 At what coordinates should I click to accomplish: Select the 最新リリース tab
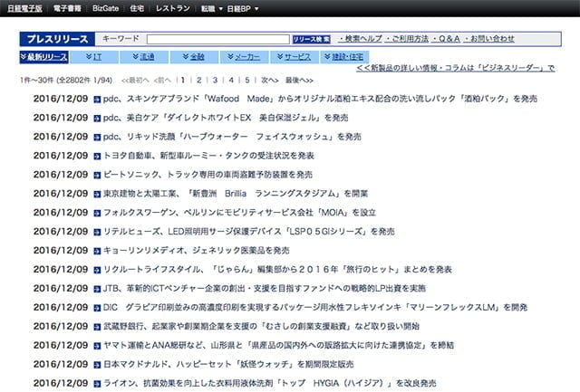pyautogui.click(x=44, y=57)
